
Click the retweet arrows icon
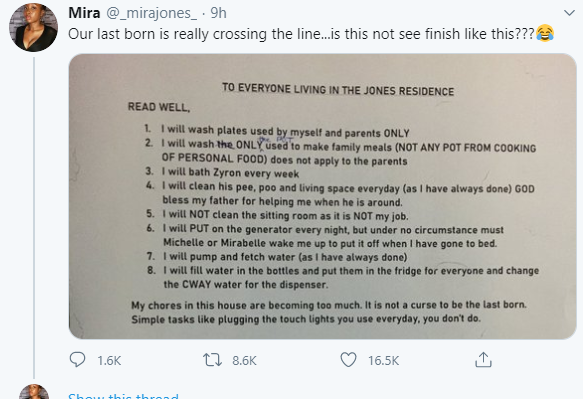click(212, 360)
